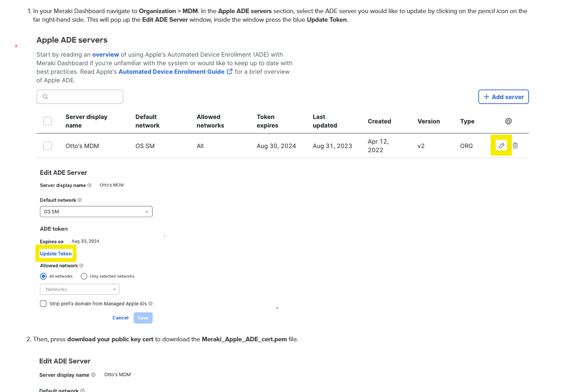Screen dimensions: 568x392
Task: Click the external link icon beside Enrollment Guide
Action: tap(230, 71)
